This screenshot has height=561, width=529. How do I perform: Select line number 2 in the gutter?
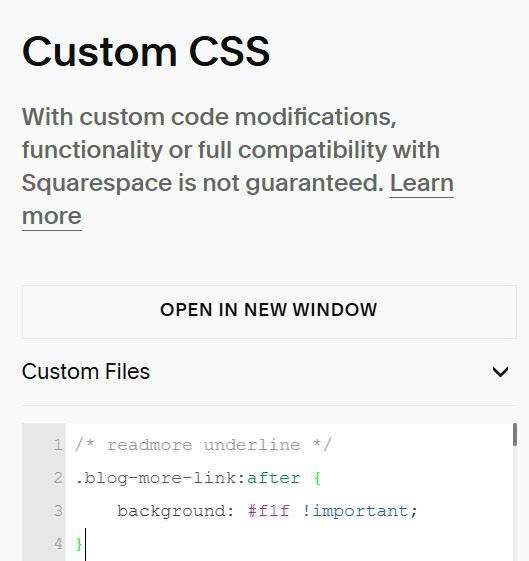[x=58, y=478]
